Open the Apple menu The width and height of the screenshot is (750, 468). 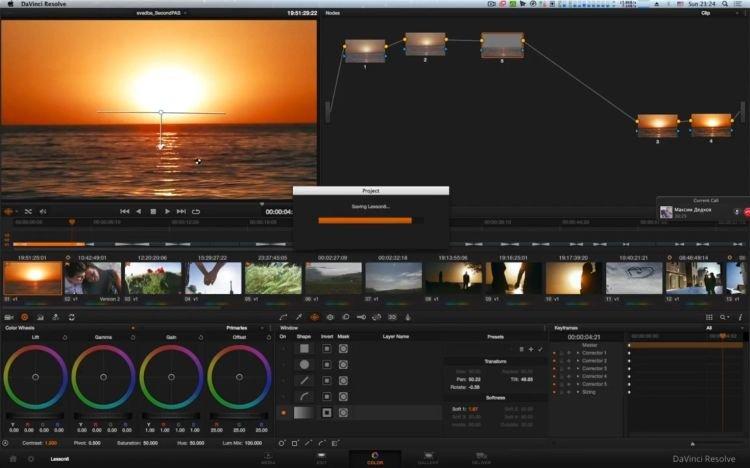point(11,4)
